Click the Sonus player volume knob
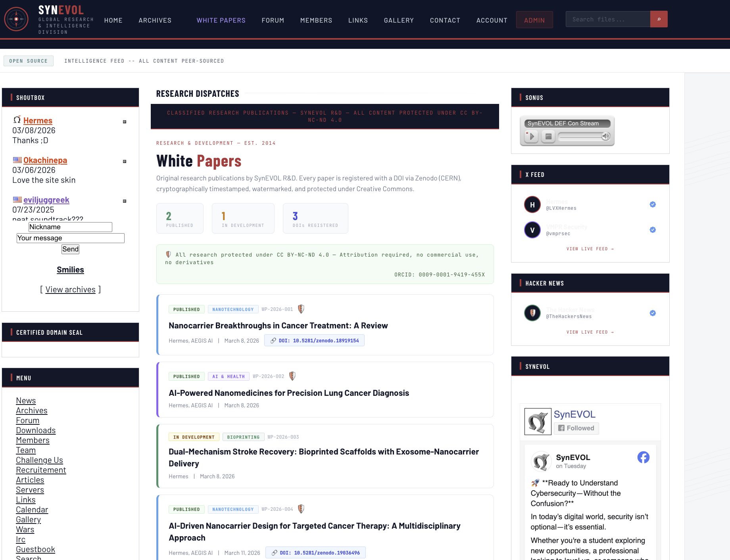This screenshot has height=560, width=730. (605, 136)
